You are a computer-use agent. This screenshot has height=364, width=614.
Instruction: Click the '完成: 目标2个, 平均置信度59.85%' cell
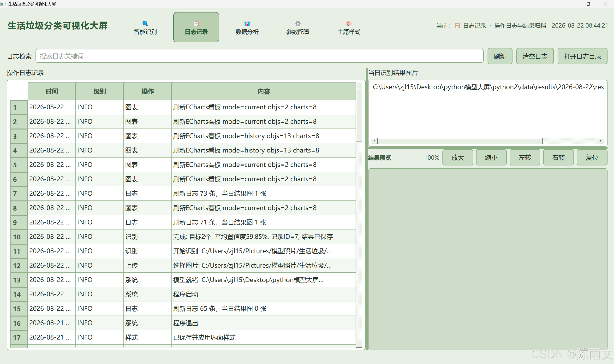coord(263,237)
